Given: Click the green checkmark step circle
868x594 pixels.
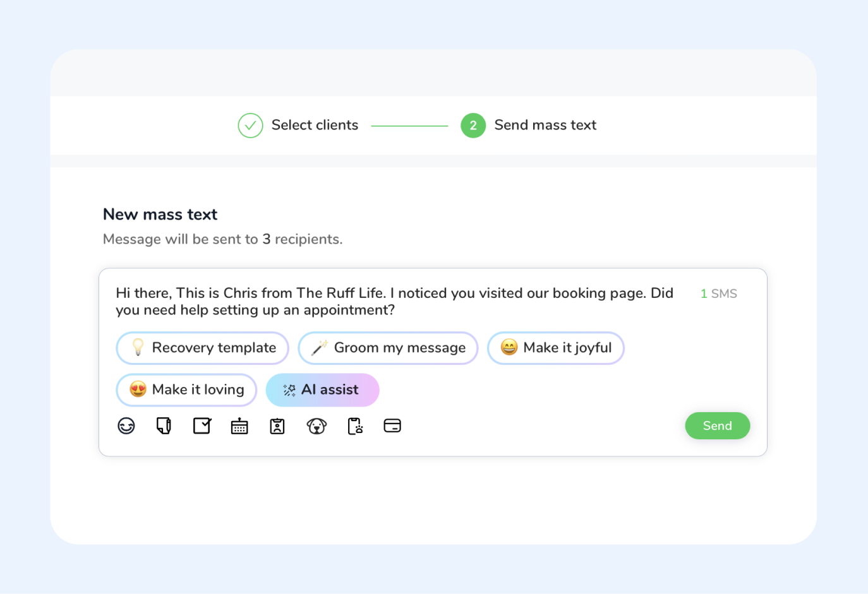Looking at the screenshot, I should pyautogui.click(x=250, y=126).
